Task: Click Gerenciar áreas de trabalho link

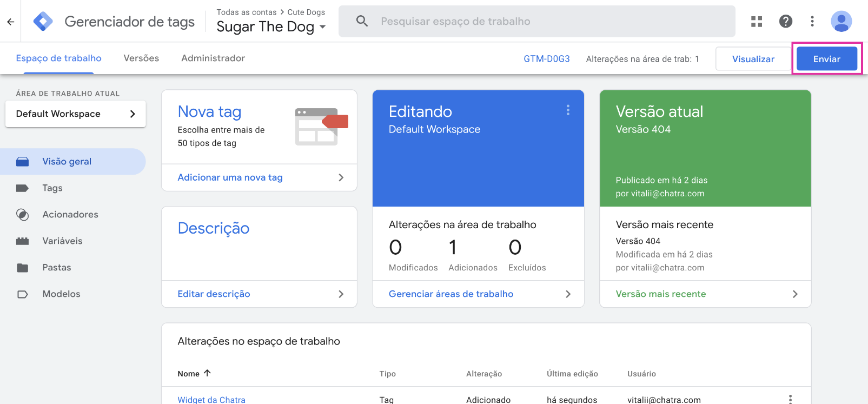Action: point(451,294)
